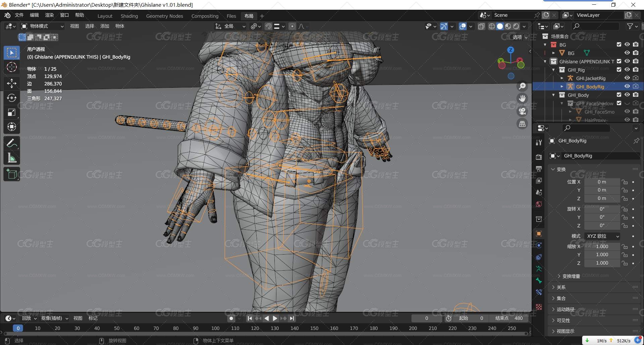
Task: Open the World properties tab
Action: (x=539, y=204)
